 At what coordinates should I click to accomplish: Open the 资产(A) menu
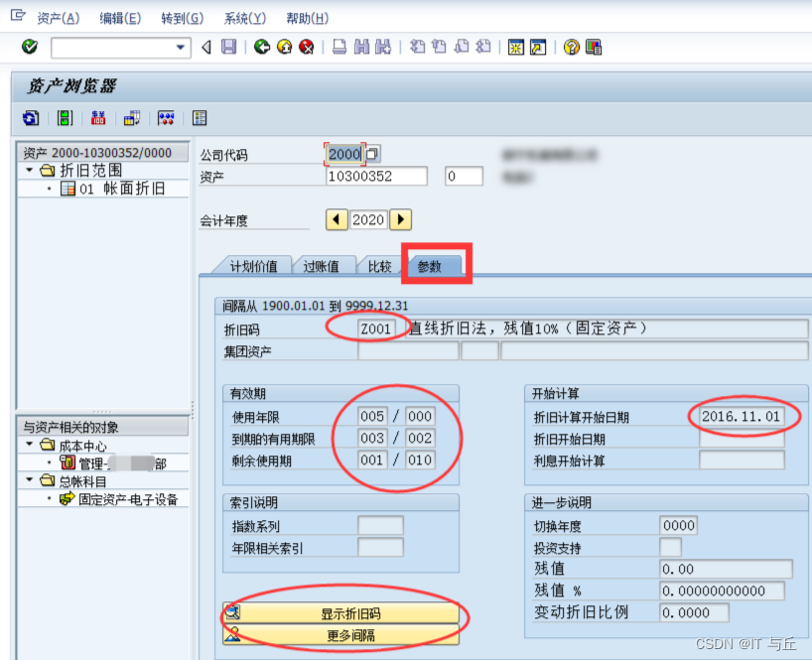(x=58, y=19)
